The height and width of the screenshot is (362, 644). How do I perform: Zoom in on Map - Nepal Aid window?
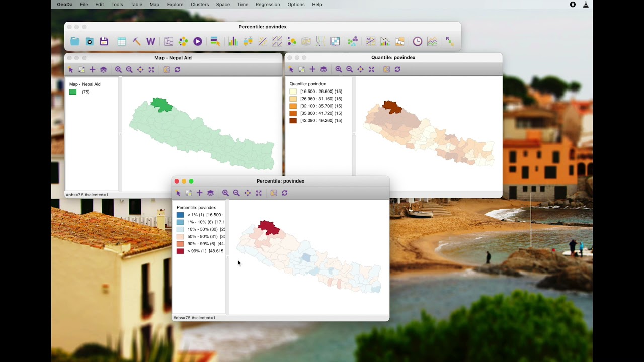[x=118, y=70]
